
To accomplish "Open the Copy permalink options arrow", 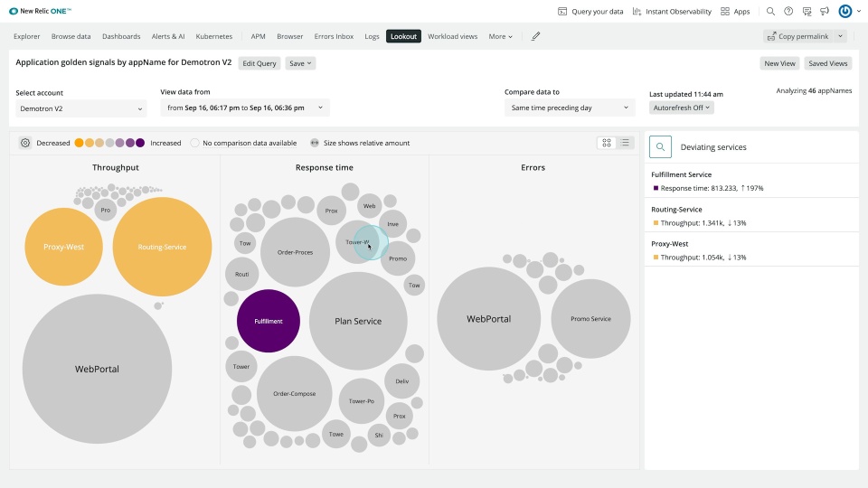I will (x=840, y=36).
